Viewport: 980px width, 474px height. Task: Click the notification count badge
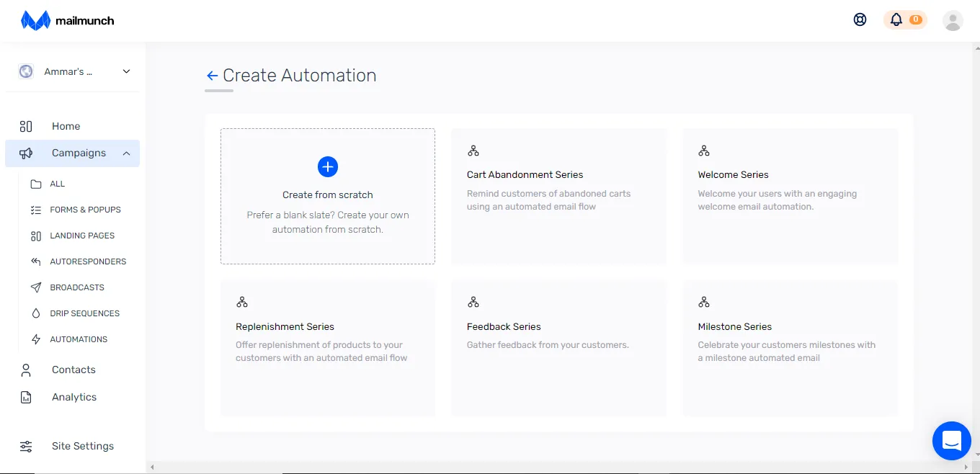coord(915,20)
